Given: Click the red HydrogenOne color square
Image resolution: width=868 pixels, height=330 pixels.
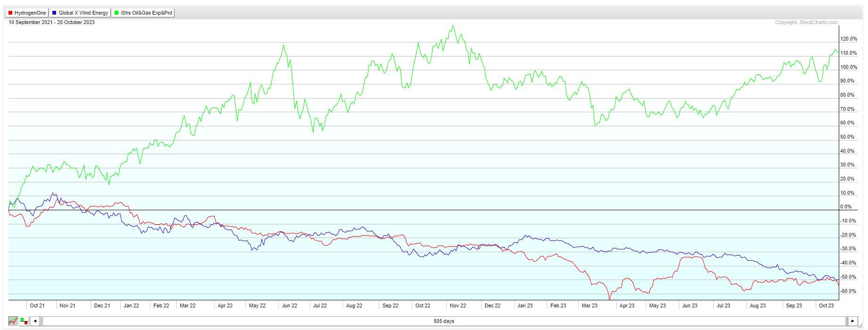Looking at the screenshot, I should coord(10,13).
